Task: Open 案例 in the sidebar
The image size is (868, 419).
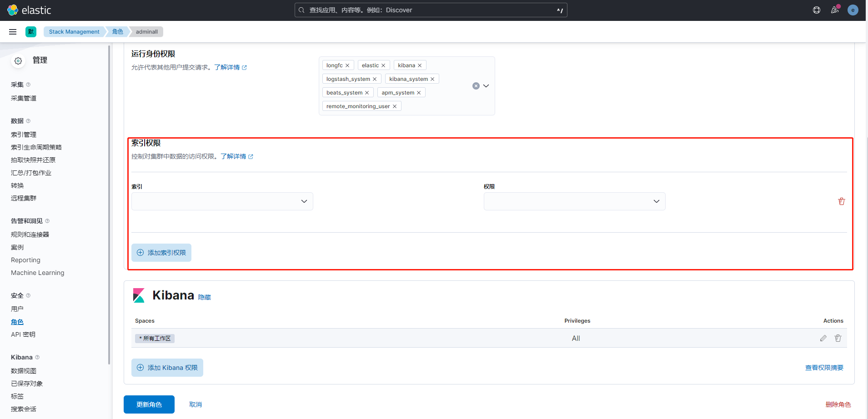Action: pos(17,247)
